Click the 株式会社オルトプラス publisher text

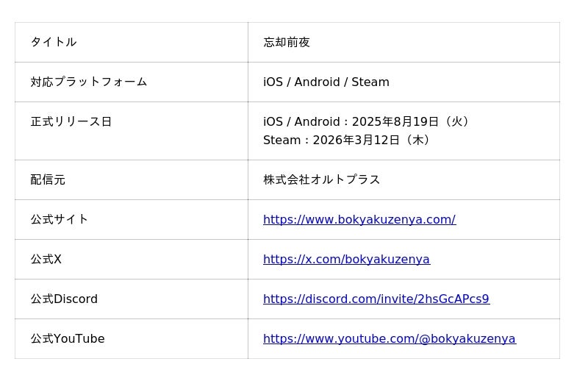[x=321, y=179]
